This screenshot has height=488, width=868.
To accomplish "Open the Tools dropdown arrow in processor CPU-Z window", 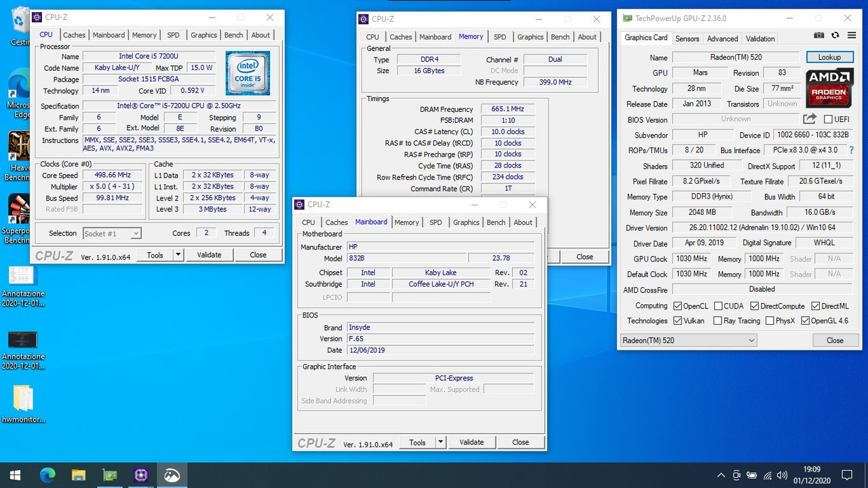I will point(178,255).
